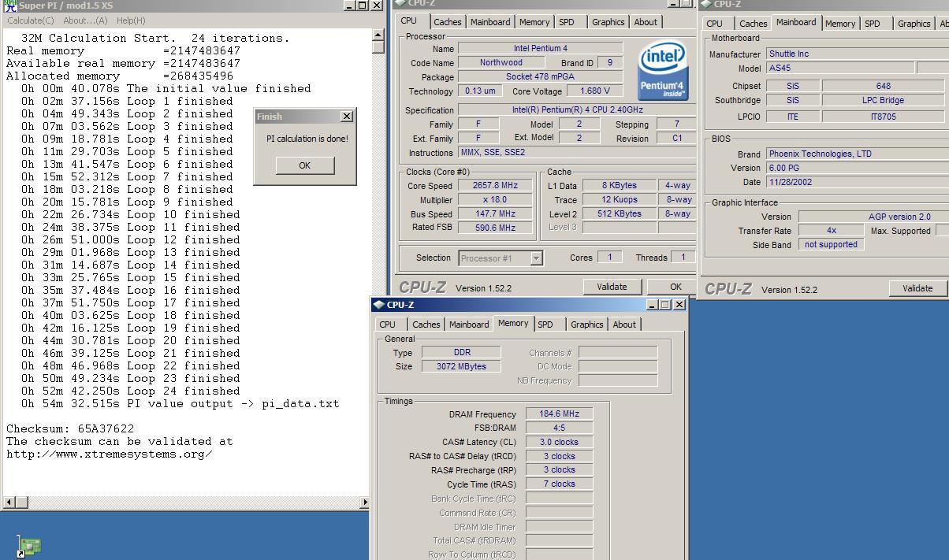Open SPD tab in CPU window
Screen dimensions: 949x560
pyautogui.click(x=566, y=22)
